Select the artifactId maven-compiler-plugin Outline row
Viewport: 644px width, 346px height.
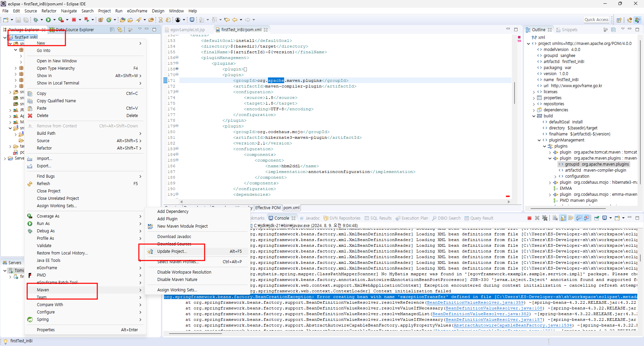point(592,170)
